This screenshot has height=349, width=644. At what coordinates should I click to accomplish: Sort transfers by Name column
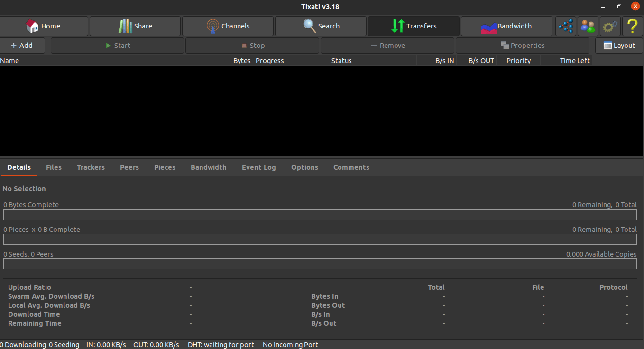(x=66, y=61)
